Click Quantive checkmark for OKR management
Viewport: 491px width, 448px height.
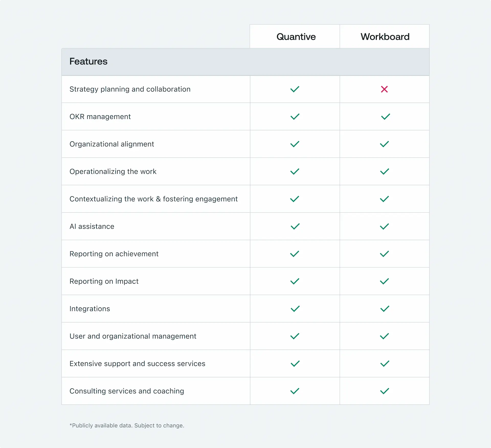[x=295, y=117]
